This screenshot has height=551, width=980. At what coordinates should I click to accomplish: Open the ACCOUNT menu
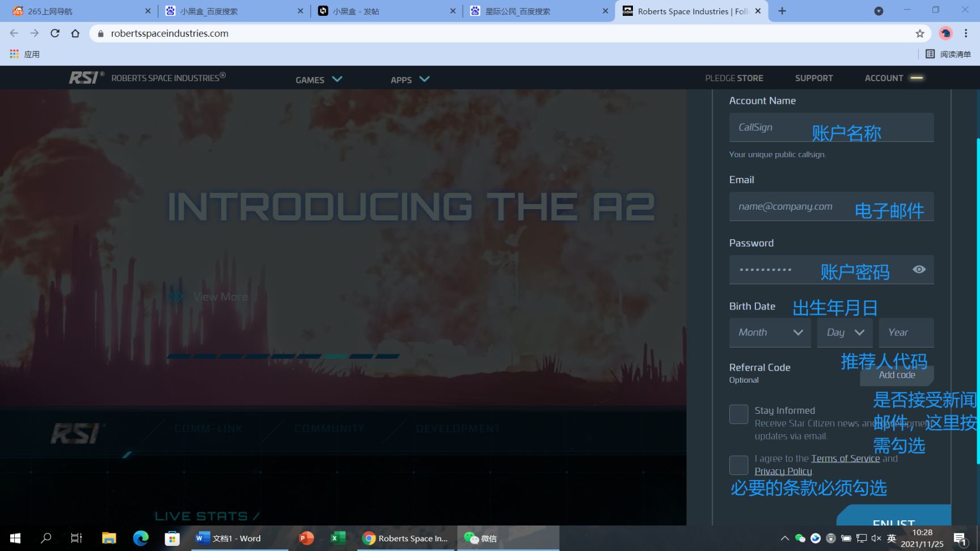click(x=894, y=78)
